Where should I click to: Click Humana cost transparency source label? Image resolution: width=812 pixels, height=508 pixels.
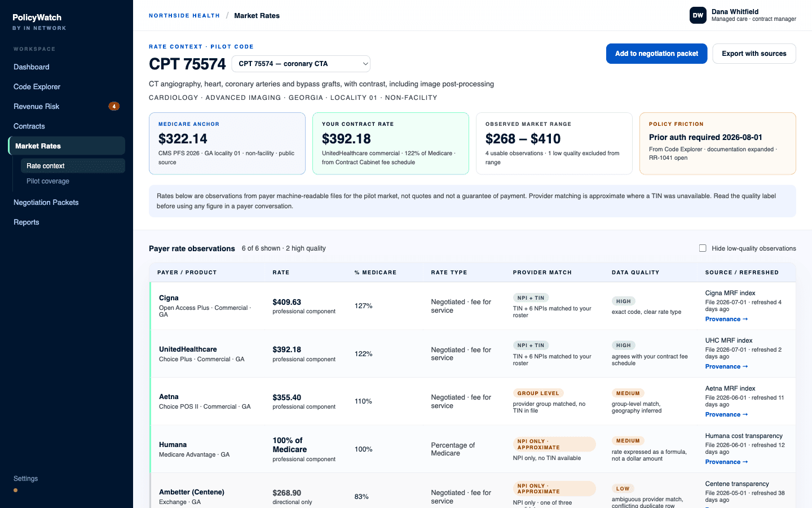point(744,436)
